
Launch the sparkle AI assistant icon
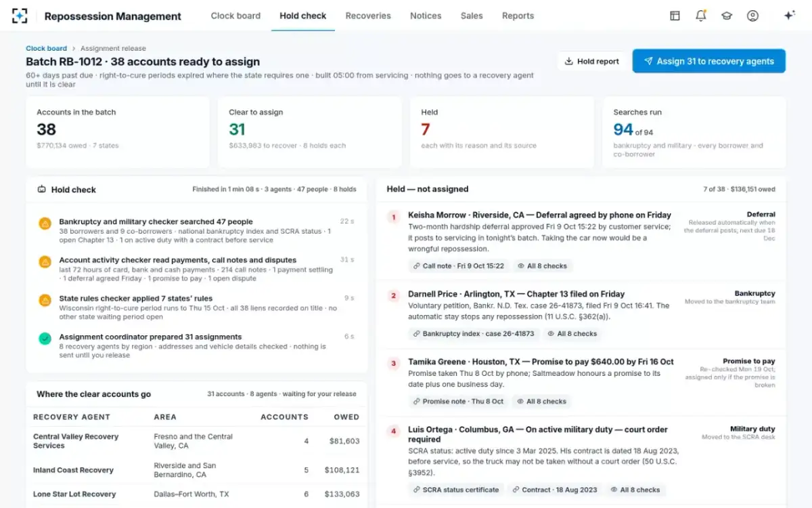tap(789, 16)
